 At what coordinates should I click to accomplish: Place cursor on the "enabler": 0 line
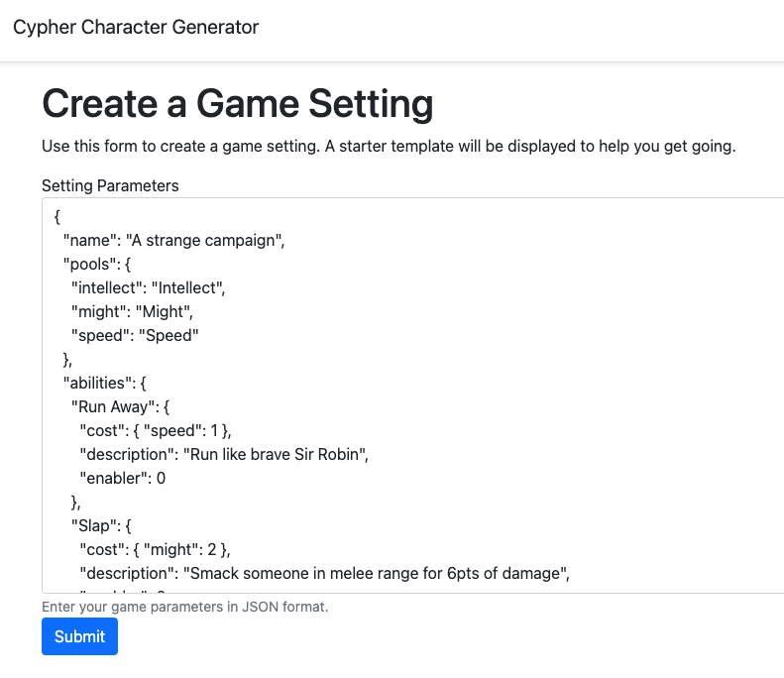click(x=122, y=478)
